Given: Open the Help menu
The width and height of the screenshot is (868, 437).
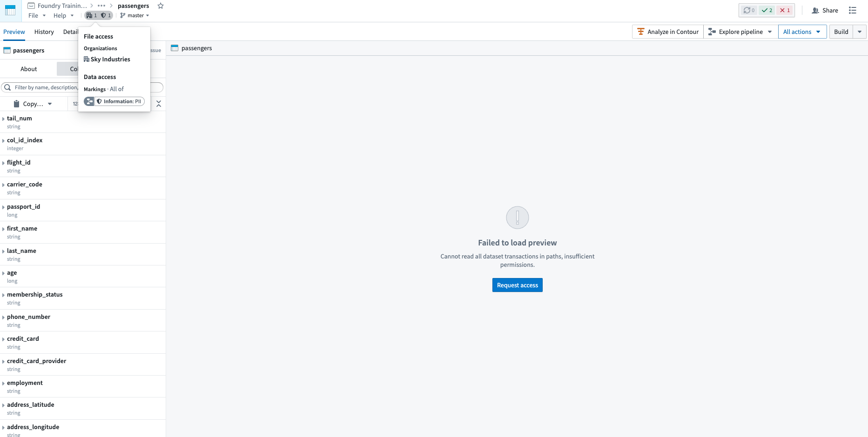Looking at the screenshot, I should tap(63, 15).
